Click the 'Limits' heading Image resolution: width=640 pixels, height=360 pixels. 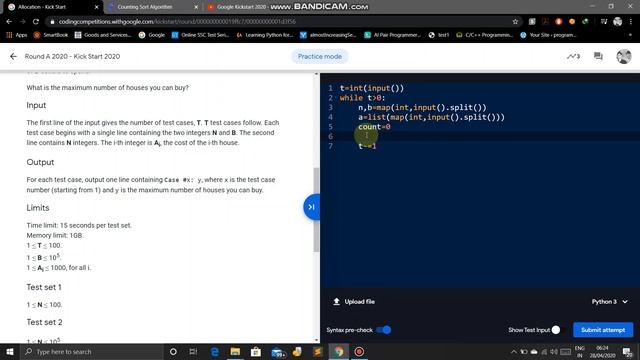point(38,208)
